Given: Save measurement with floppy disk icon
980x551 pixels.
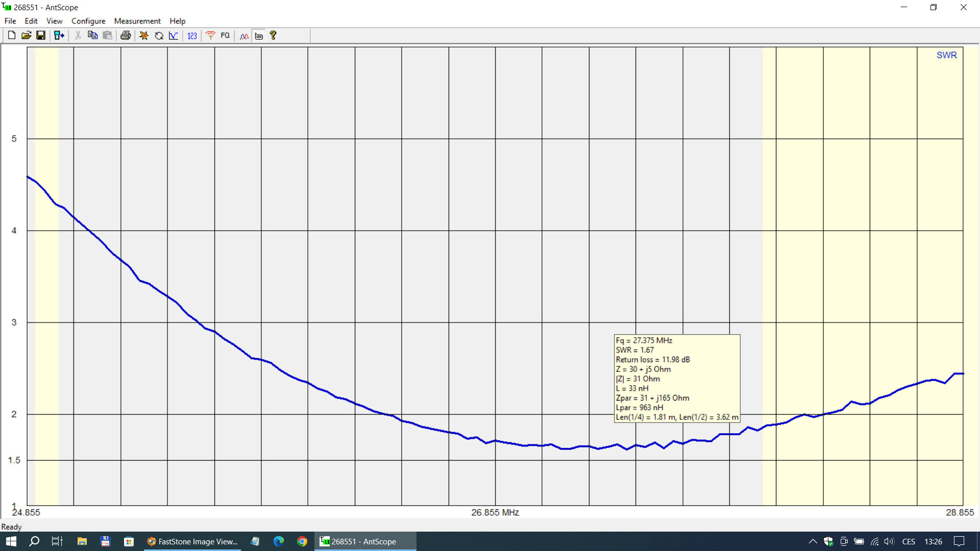Looking at the screenshot, I should point(41,36).
